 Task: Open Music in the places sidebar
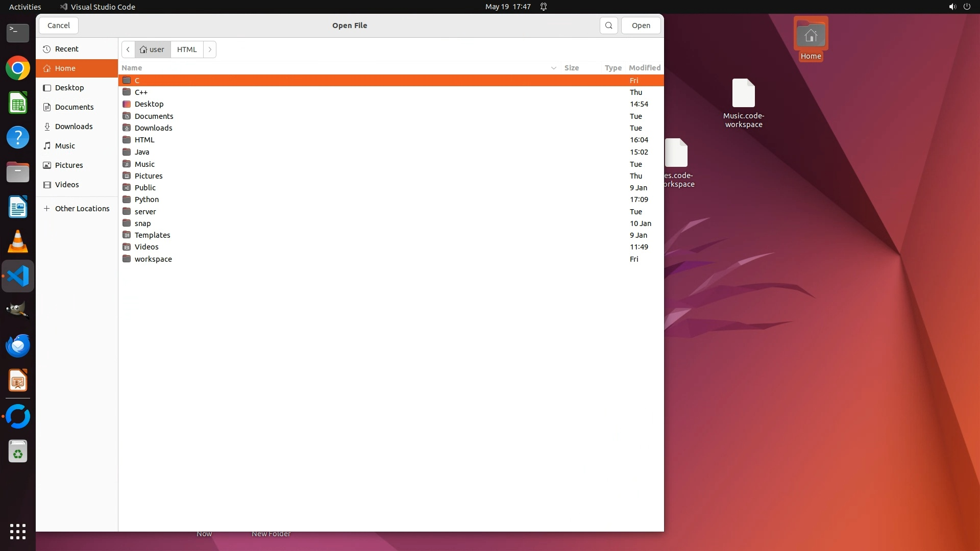65,146
